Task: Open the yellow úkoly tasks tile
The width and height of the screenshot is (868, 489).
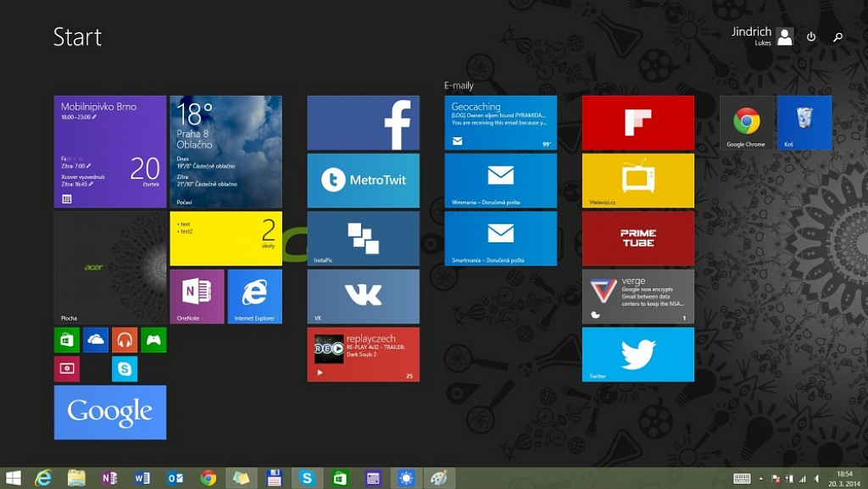Action: pyautogui.click(x=225, y=238)
